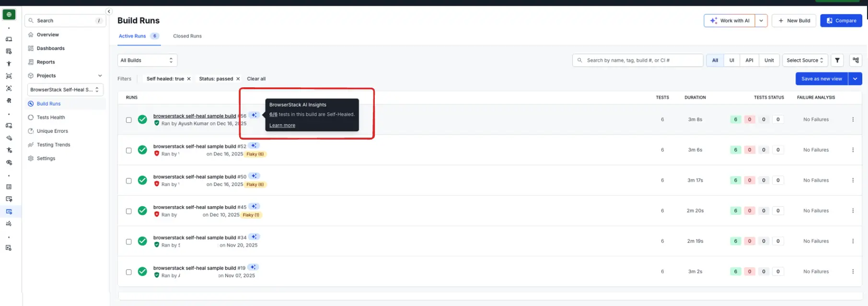Open three-dot menu for build #56 row

tap(853, 119)
